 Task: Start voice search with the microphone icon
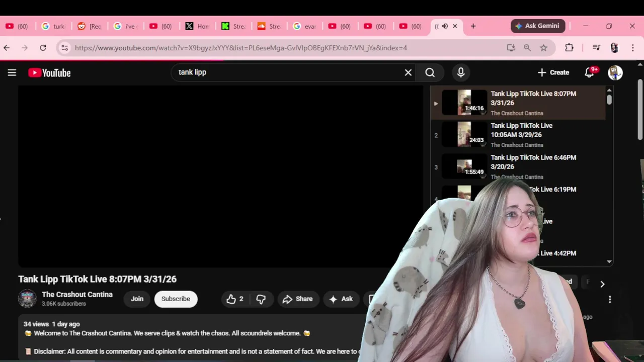click(461, 72)
